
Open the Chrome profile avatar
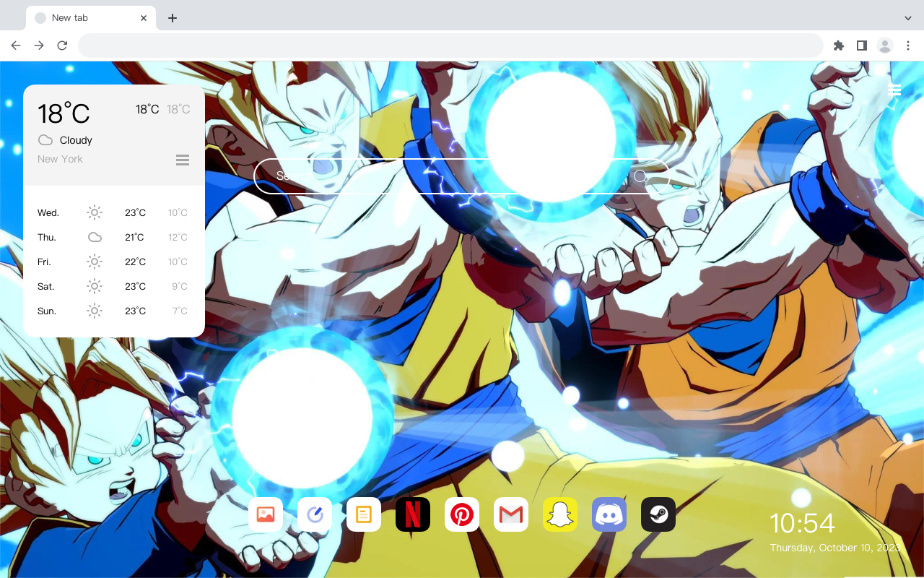(x=885, y=46)
